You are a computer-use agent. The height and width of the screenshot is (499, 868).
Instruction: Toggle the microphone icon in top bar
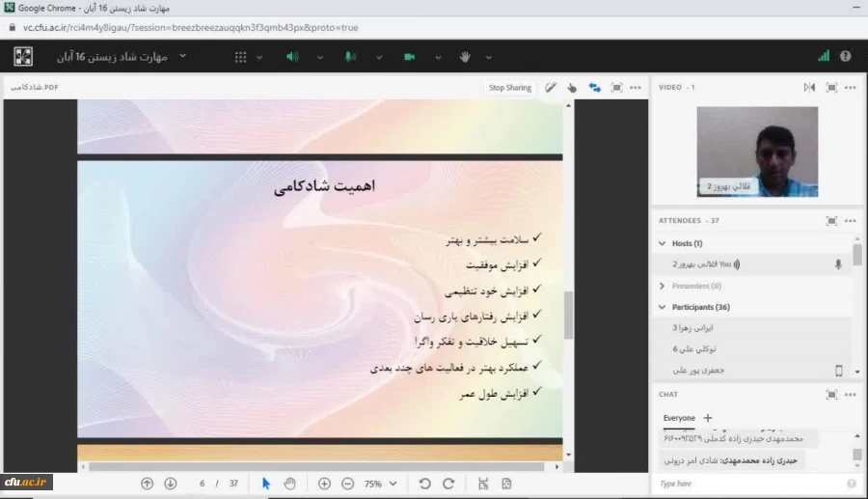pyautogui.click(x=350, y=57)
